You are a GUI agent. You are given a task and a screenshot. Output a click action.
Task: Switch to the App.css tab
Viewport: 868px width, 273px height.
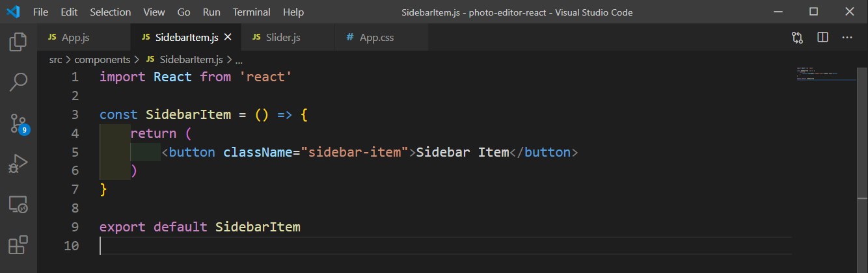pos(381,38)
